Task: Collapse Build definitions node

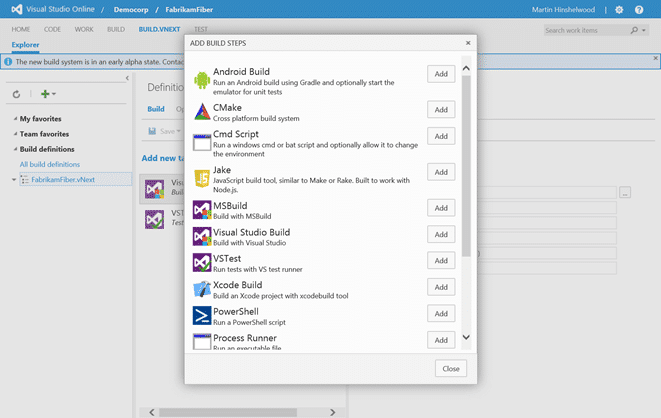Action: coord(15,149)
